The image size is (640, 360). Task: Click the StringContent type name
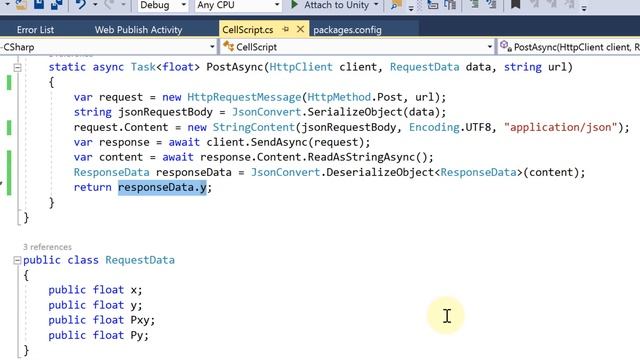(253, 127)
